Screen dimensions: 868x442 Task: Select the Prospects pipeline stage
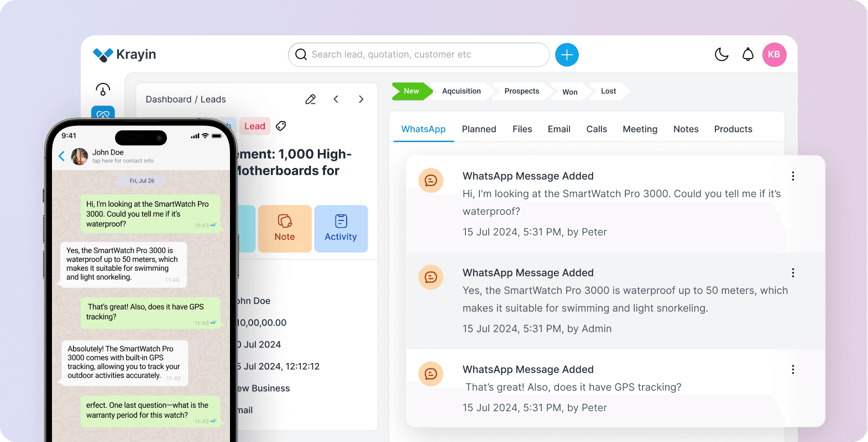pos(521,91)
